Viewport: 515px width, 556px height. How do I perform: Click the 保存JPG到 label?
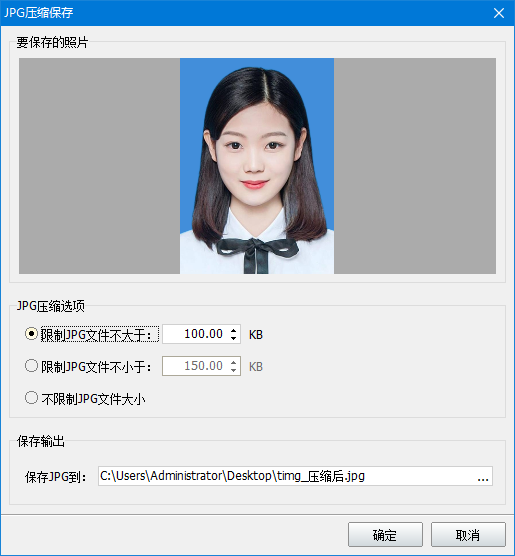point(56,477)
